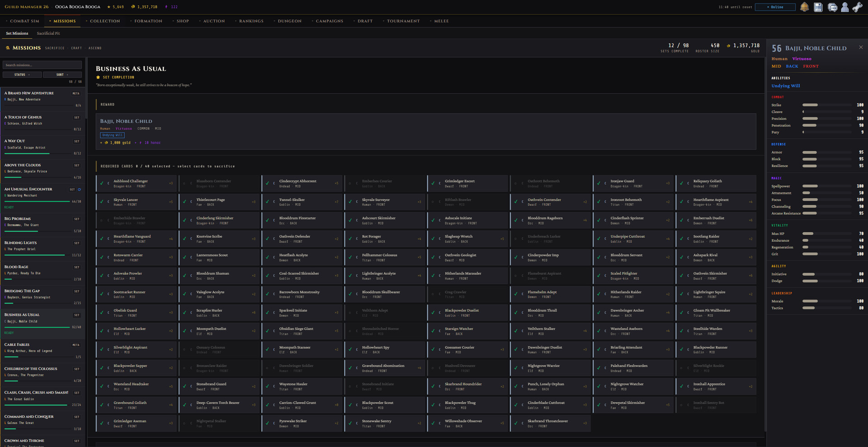Open the notifications bell icon
The width and height of the screenshot is (868, 447).
tap(805, 7)
